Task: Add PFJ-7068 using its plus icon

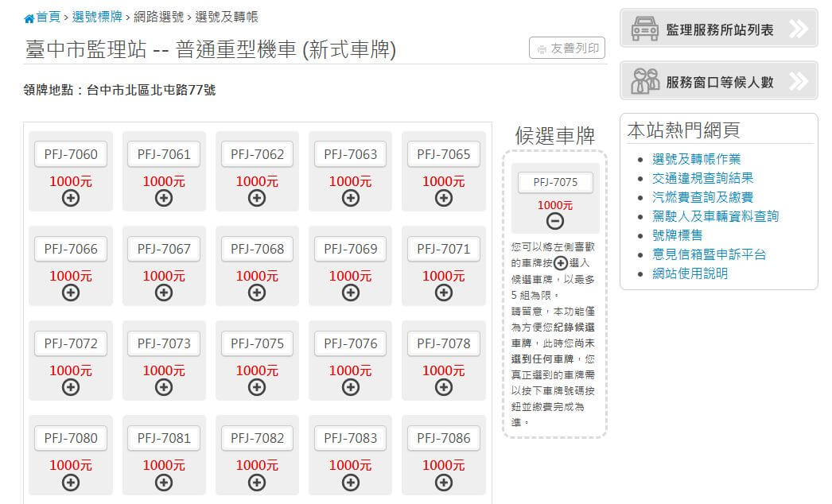Action: click(x=257, y=293)
